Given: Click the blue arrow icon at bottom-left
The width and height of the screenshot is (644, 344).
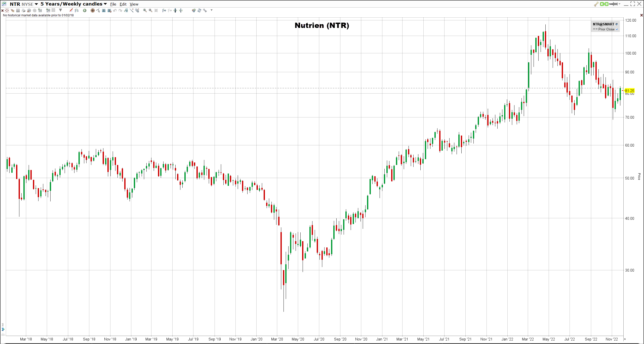Looking at the screenshot, I should [3, 329].
